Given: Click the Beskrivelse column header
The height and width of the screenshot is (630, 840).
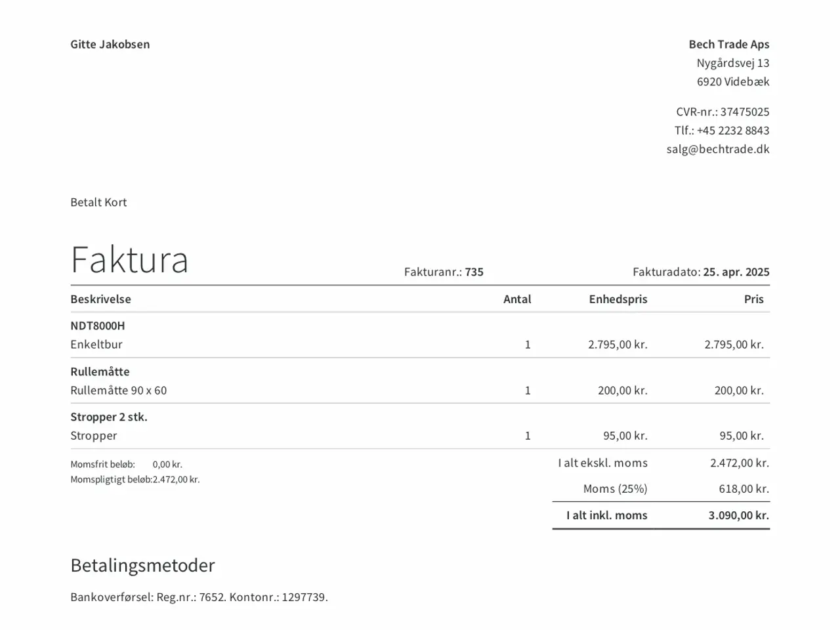Looking at the screenshot, I should click(100, 299).
